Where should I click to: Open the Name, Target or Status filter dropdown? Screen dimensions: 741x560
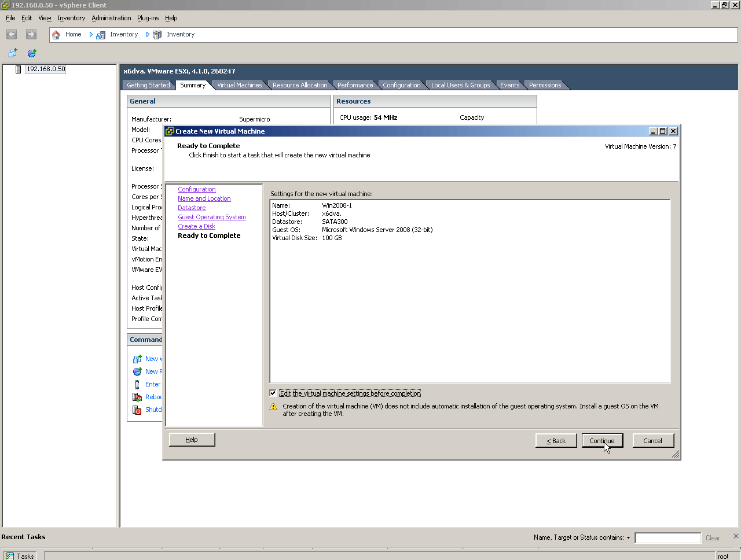coord(628,538)
